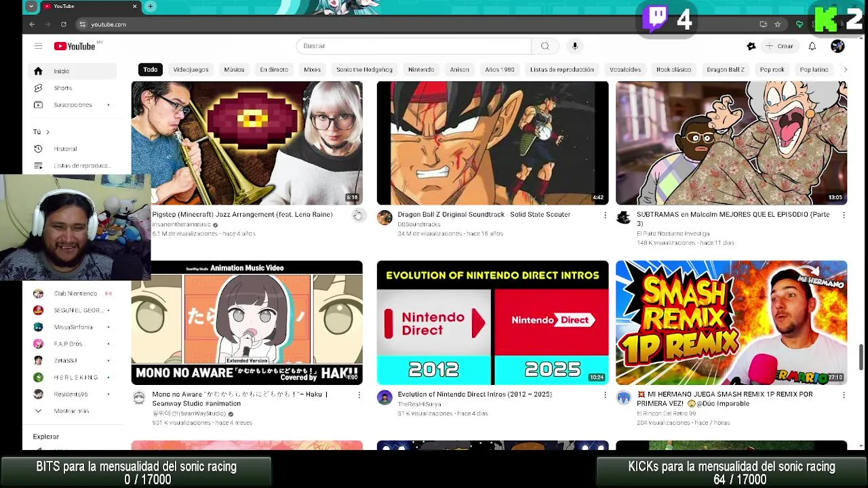Open TheRealHiSurya channel avatar
868x488 pixels.
[x=384, y=398]
